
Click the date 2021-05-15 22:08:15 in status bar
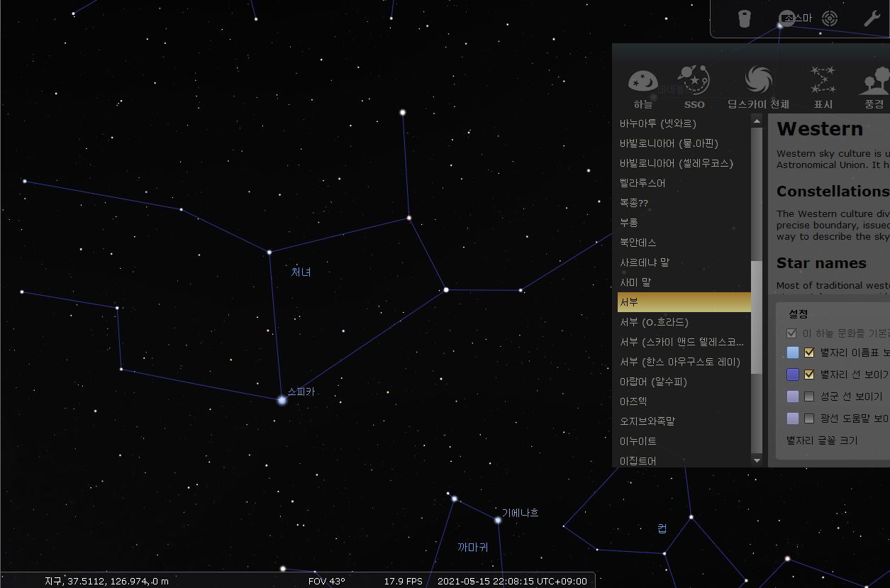click(x=512, y=581)
